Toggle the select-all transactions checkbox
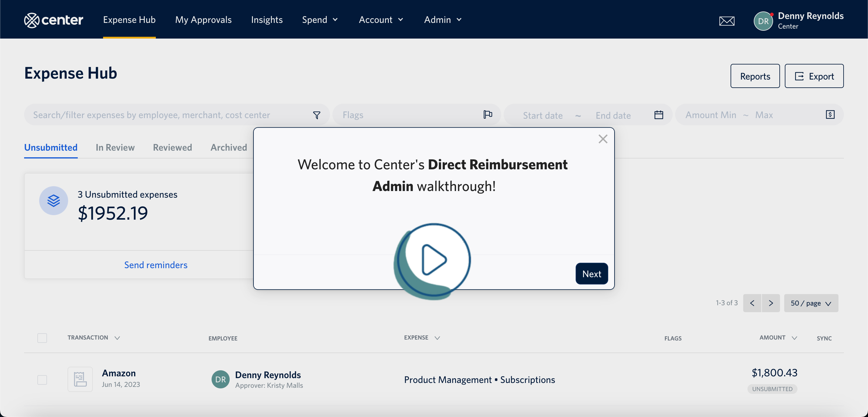 click(42, 338)
